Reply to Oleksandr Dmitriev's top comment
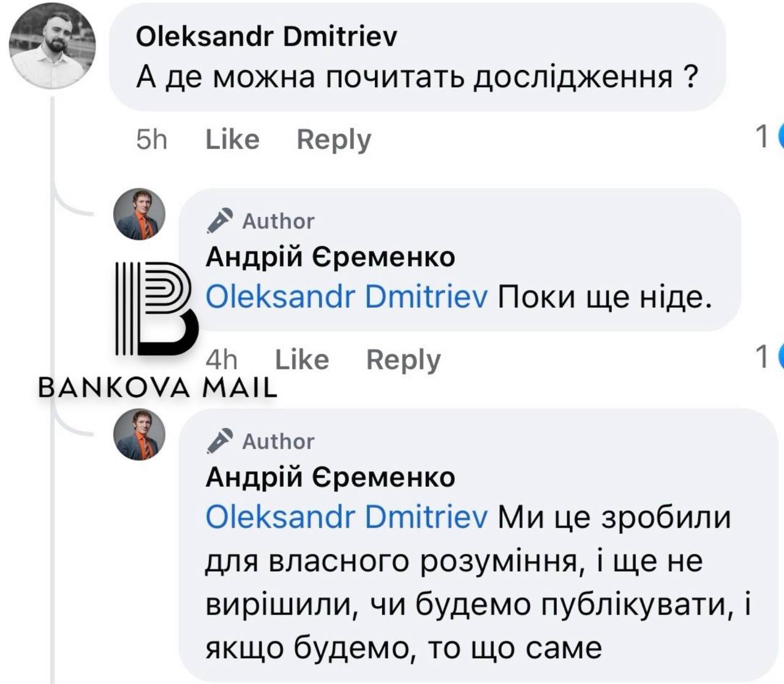The height and width of the screenshot is (684, 784). click(334, 140)
